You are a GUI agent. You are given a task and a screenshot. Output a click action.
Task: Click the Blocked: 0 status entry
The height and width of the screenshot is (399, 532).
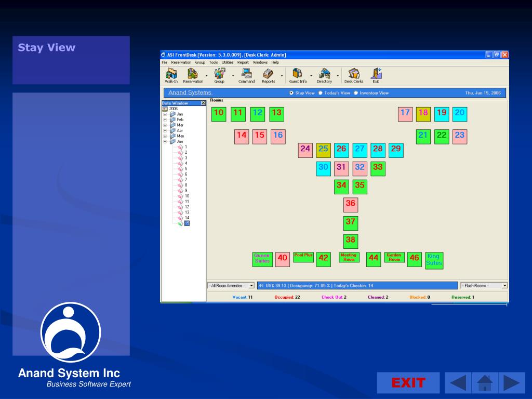420,297
